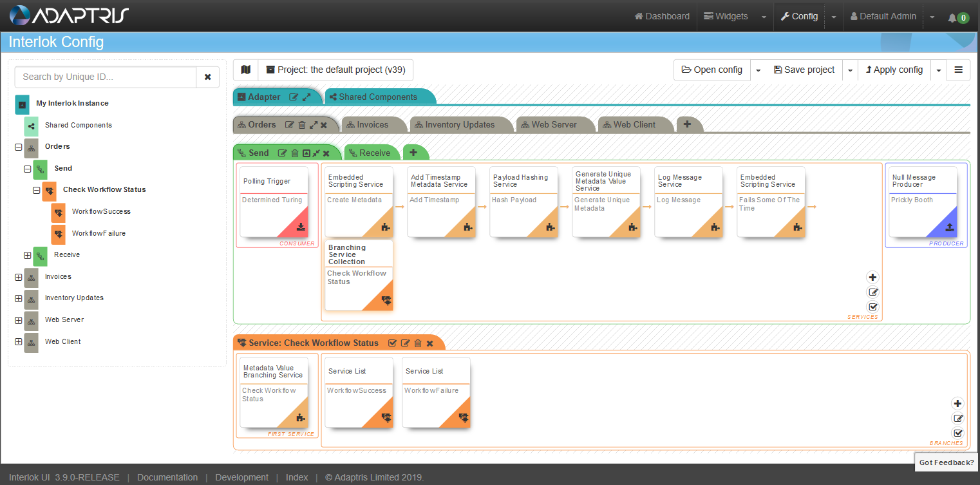Open the Save project dropdown arrow

(x=850, y=70)
